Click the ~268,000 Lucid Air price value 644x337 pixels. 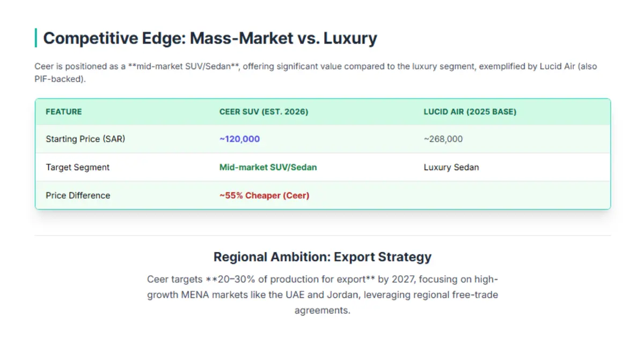click(443, 139)
